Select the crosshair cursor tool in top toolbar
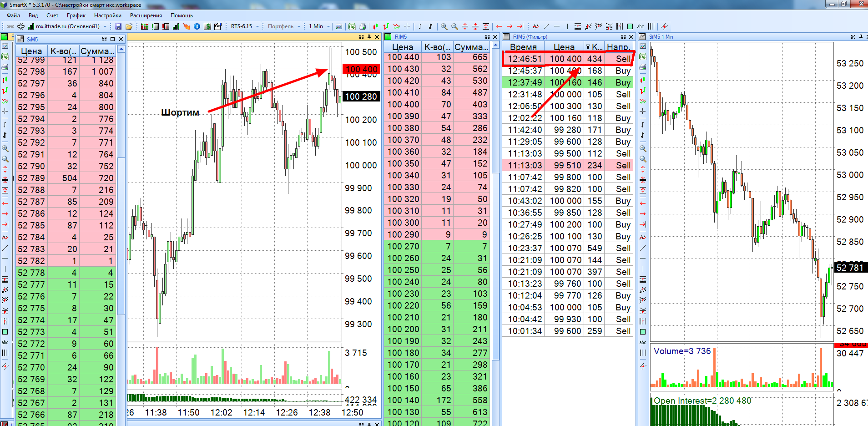Screen dimensions: 868x426 [x=407, y=26]
